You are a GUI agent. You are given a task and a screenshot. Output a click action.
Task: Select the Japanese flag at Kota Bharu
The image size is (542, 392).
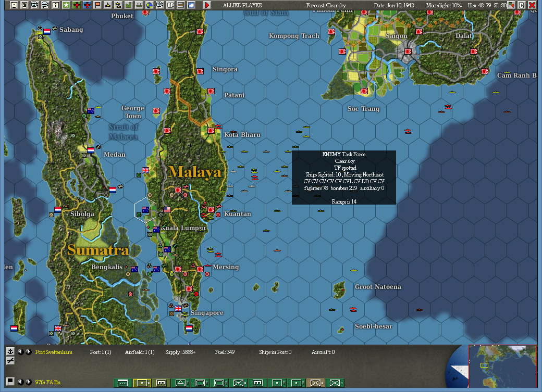click(x=211, y=131)
